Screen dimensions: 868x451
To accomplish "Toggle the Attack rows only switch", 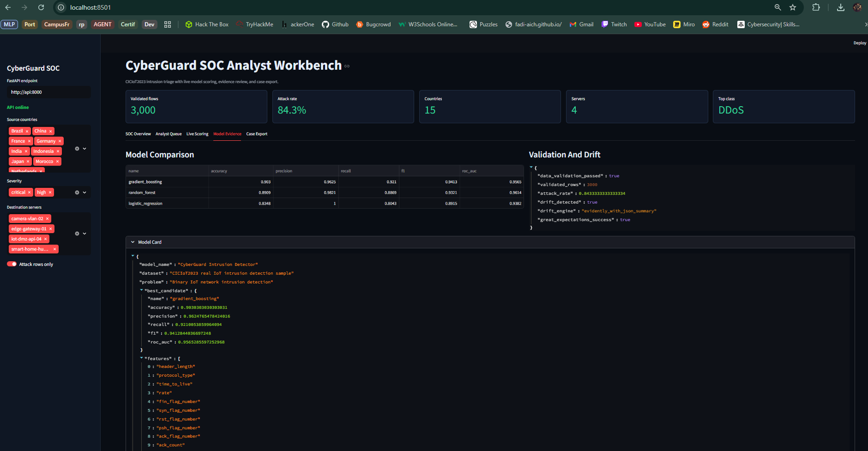I will click(x=12, y=264).
